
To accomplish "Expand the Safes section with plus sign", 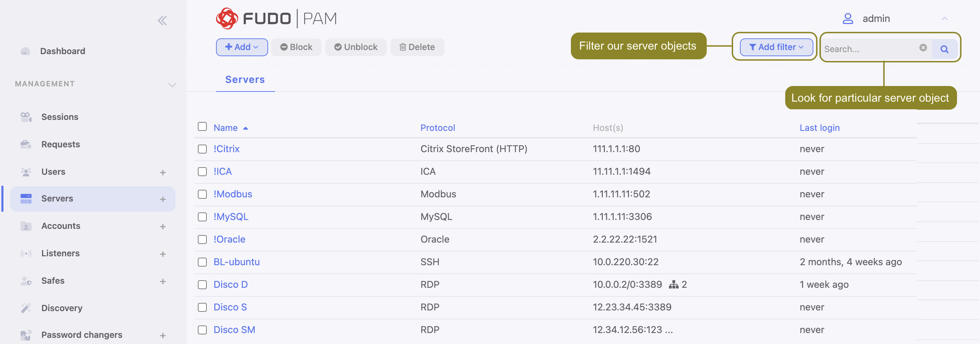I will coord(163,281).
